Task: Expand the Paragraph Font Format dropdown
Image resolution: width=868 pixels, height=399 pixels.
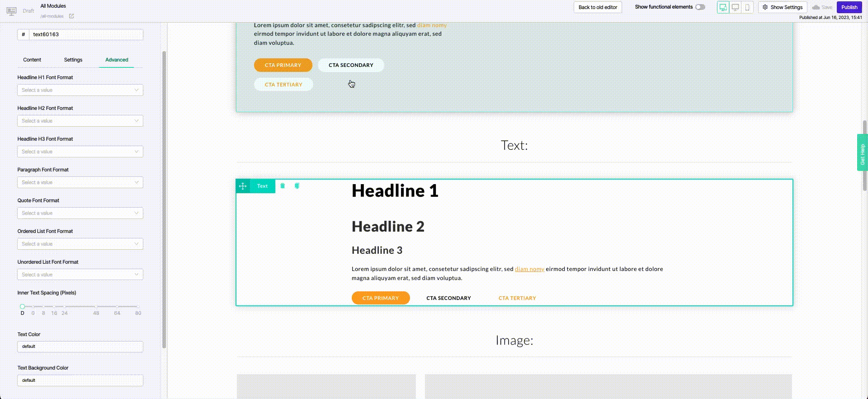Action: pyautogui.click(x=80, y=182)
